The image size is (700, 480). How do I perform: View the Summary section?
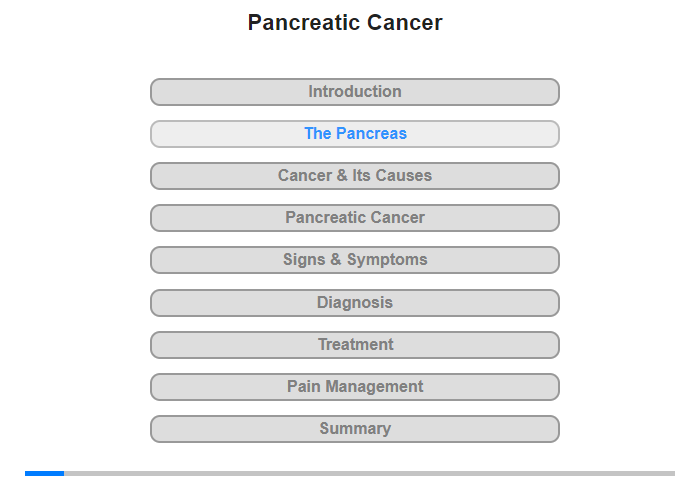coord(354,429)
